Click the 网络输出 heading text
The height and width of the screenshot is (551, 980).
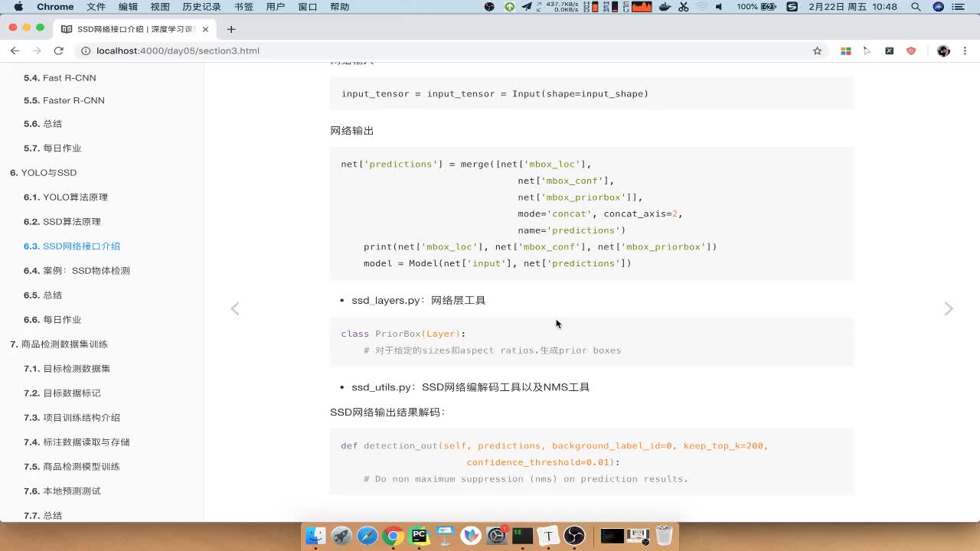352,131
